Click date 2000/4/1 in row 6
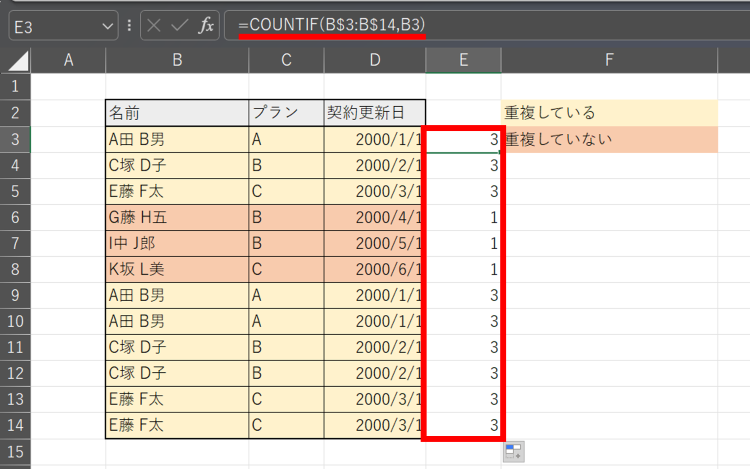 (375, 218)
